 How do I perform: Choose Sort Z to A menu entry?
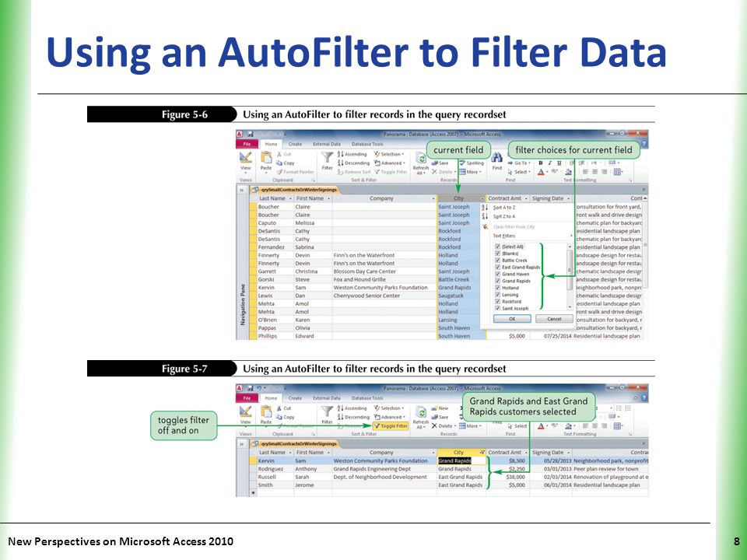504,216
